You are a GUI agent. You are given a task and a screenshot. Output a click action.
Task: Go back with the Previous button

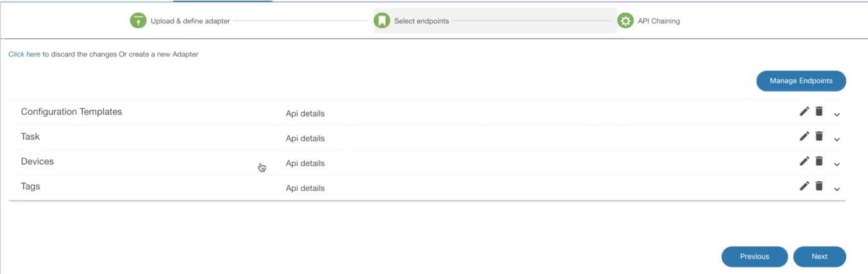click(x=754, y=256)
